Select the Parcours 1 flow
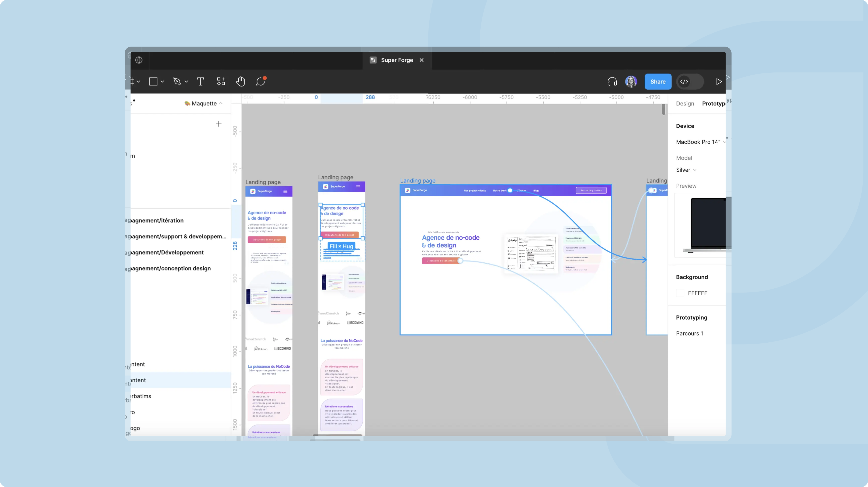This screenshot has width=868, height=487. (x=689, y=333)
